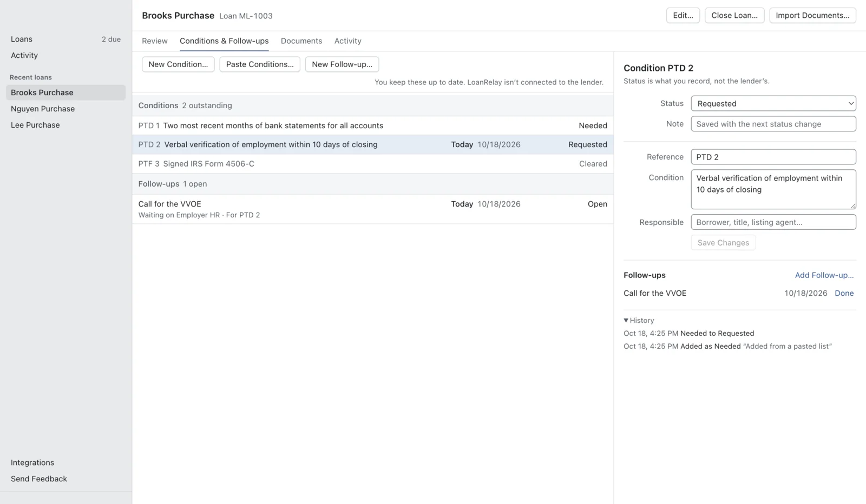The height and width of the screenshot is (504, 866).
Task: Focus the Responsible input field
Action: tap(773, 222)
